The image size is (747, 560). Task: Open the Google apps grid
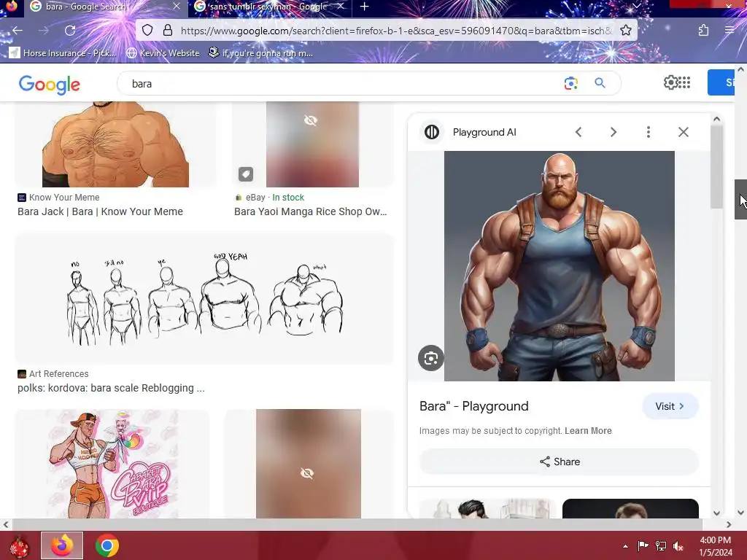(684, 82)
